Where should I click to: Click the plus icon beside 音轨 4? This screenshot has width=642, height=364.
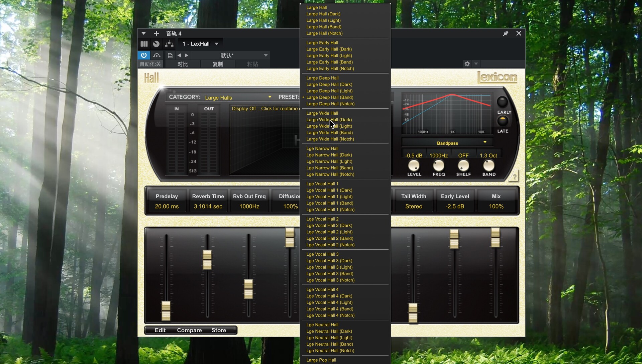coord(156,33)
